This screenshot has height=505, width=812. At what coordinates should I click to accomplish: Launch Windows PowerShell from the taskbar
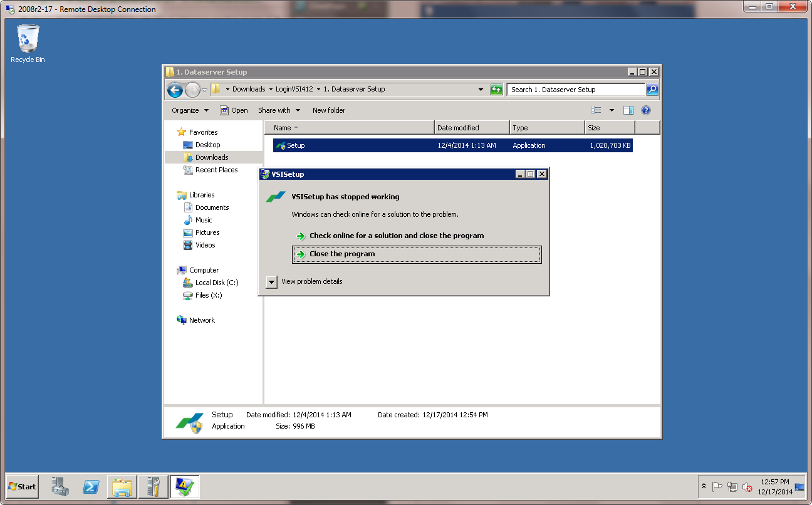pyautogui.click(x=91, y=486)
